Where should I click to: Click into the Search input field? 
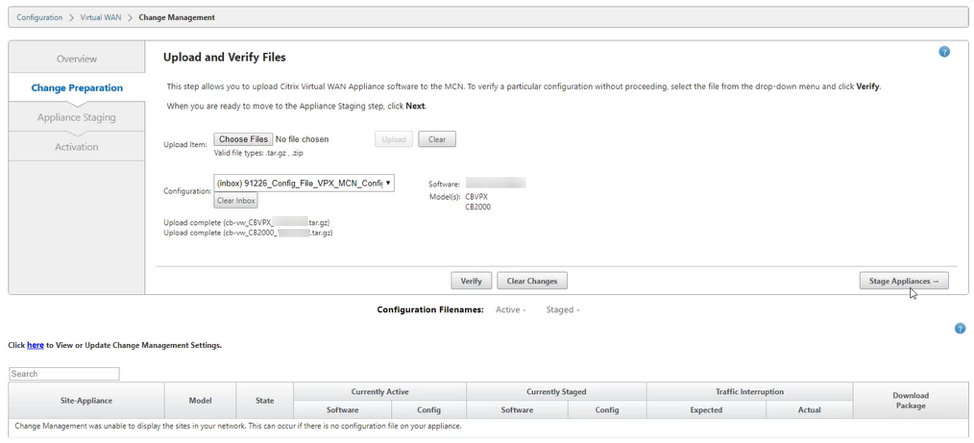64,374
